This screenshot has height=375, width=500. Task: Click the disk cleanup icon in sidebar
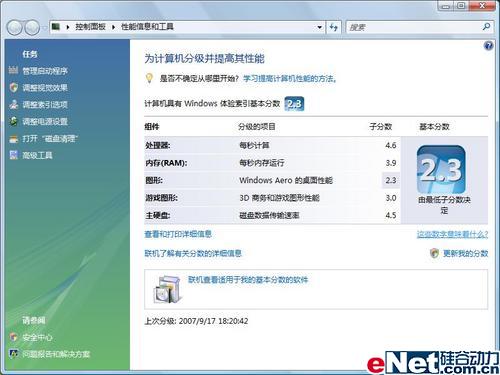pos(14,139)
